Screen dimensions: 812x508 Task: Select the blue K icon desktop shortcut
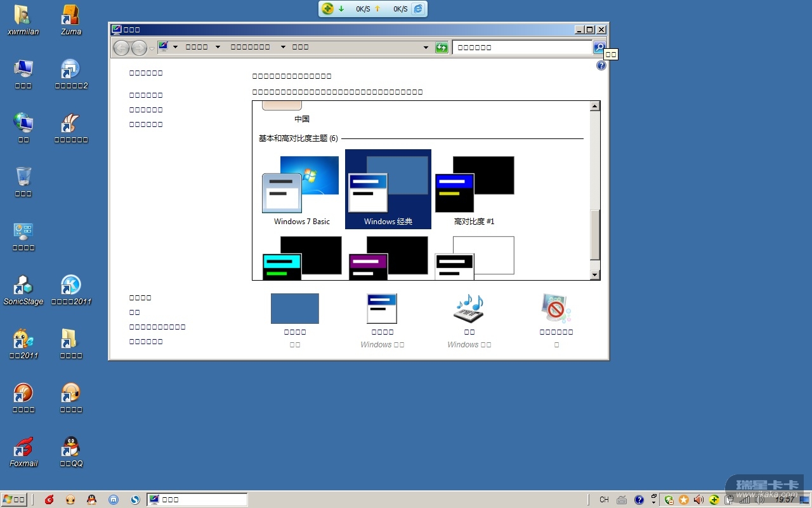click(x=71, y=290)
